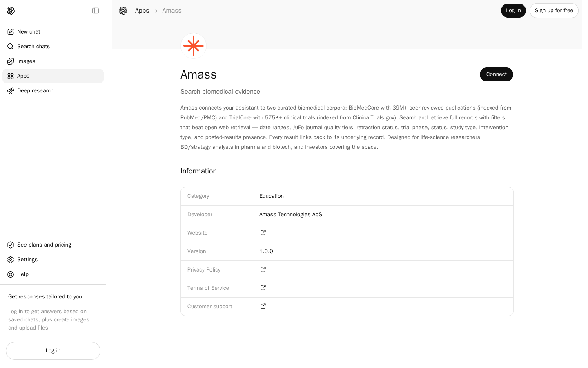Image resolution: width=588 pixels, height=368 pixels.
Task: Click the Deep research telescope icon
Action: coord(11,91)
